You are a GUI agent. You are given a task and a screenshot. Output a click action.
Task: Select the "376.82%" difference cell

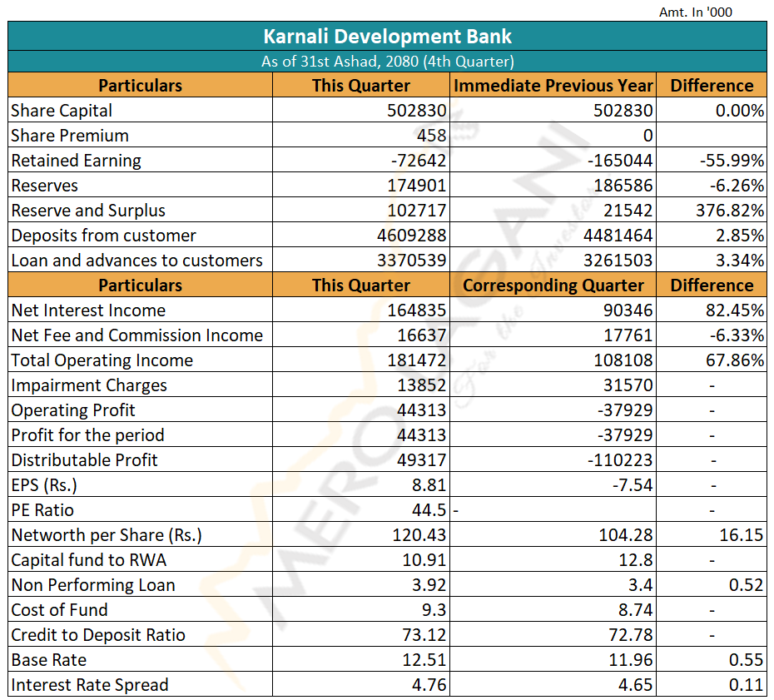coord(731,211)
